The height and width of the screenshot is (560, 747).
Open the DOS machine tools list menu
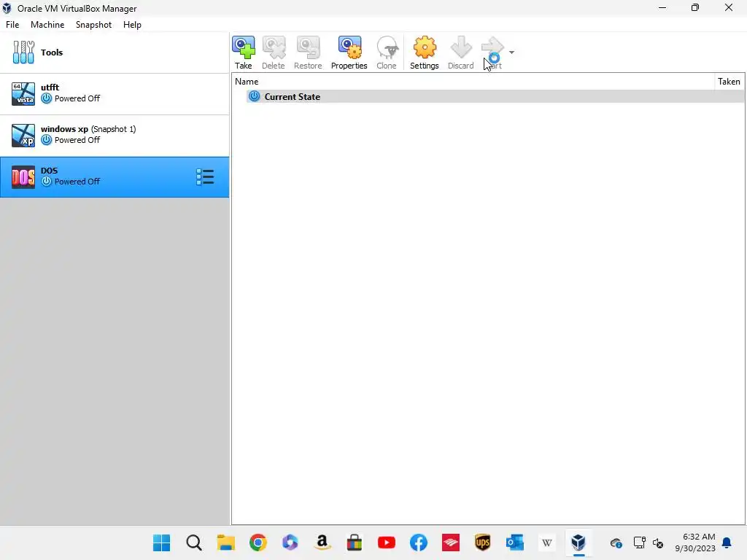205,176
